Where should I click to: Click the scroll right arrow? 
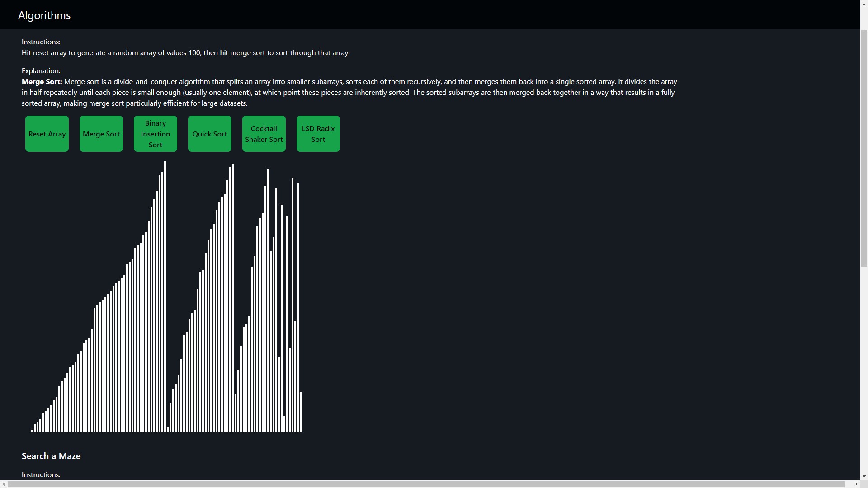click(856, 484)
